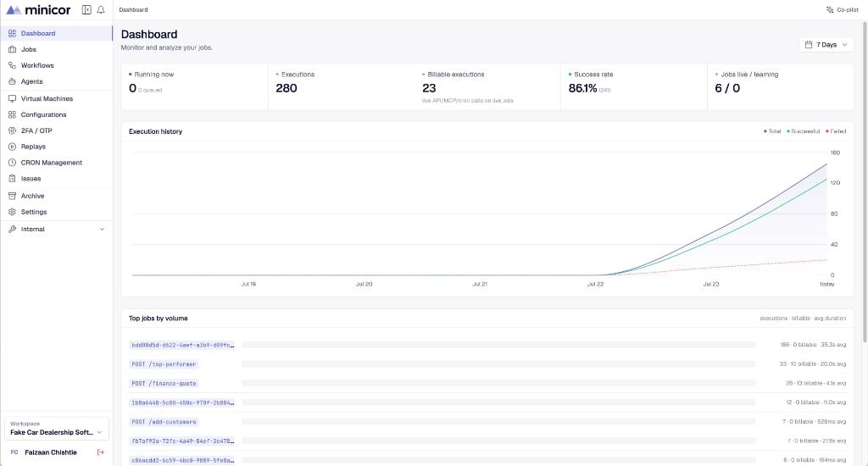Open the POST /add-customers job
This screenshot has width=868, height=466.
pos(164,422)
